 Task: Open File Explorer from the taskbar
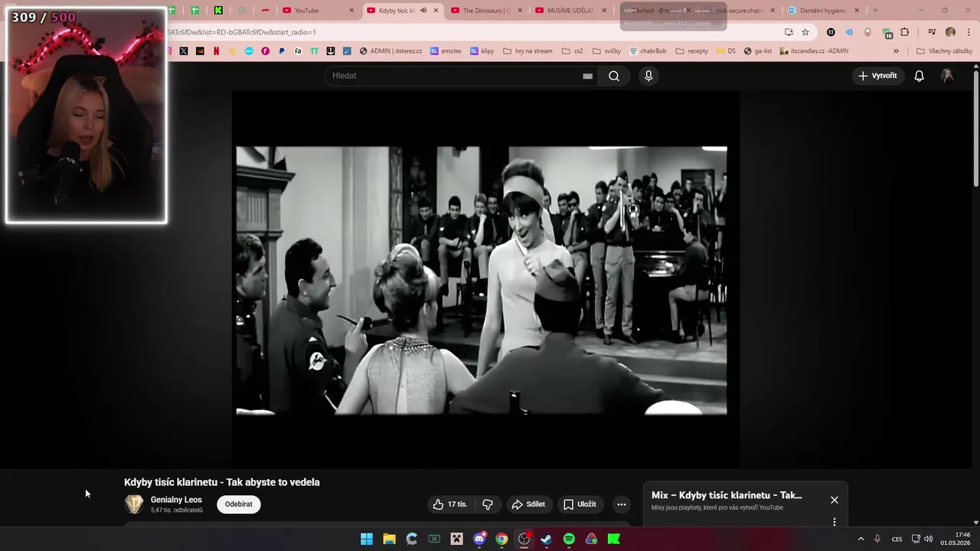click(x=389, y=539)
